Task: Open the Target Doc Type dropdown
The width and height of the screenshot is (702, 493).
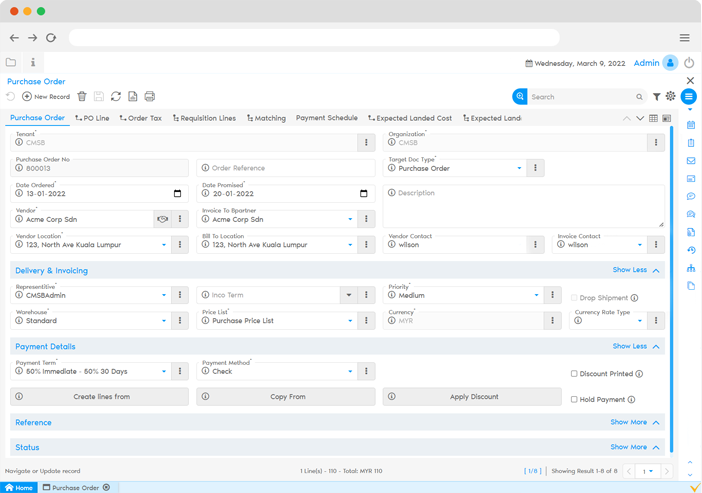Action: click(519, 168)
